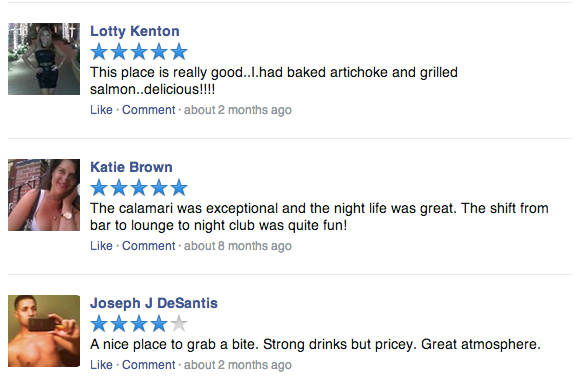The height and width of the screenshot is (390, 585).
Task: Click the fifth star in Lotty Kenton's rating
Action: pyautogui.click(x=179, y=52)
